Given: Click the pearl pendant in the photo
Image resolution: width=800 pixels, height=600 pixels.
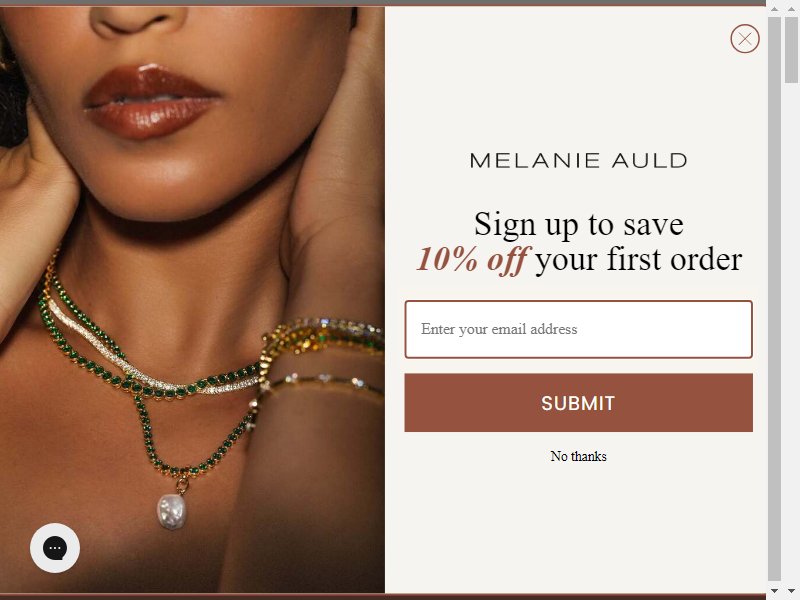Looking at the screenshot, I should [x=172, y=511].
